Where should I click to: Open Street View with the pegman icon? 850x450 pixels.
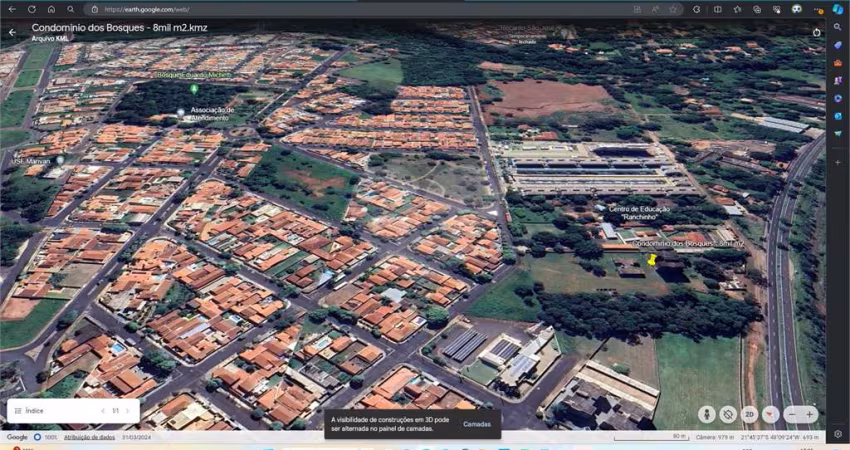[x=706, y=415]
